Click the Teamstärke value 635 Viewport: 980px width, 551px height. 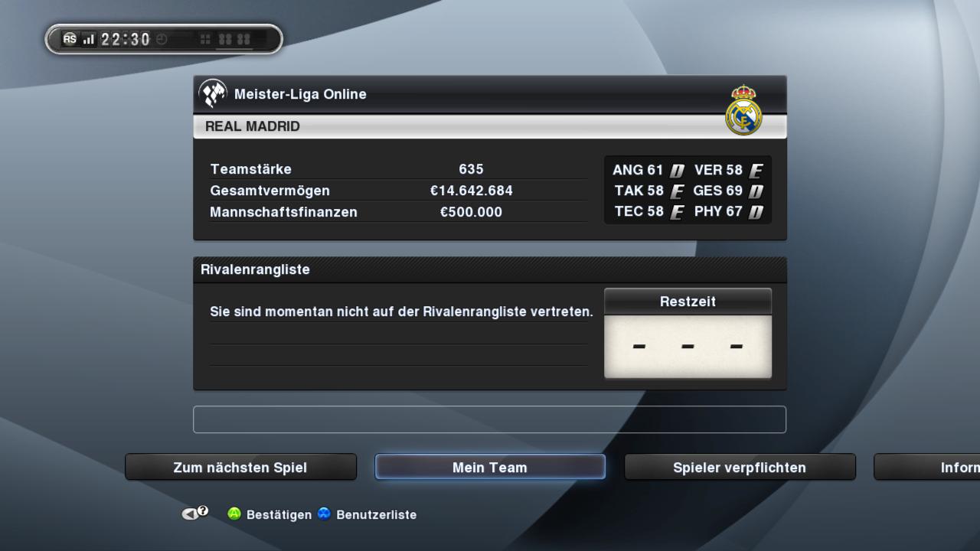[472, 169]
